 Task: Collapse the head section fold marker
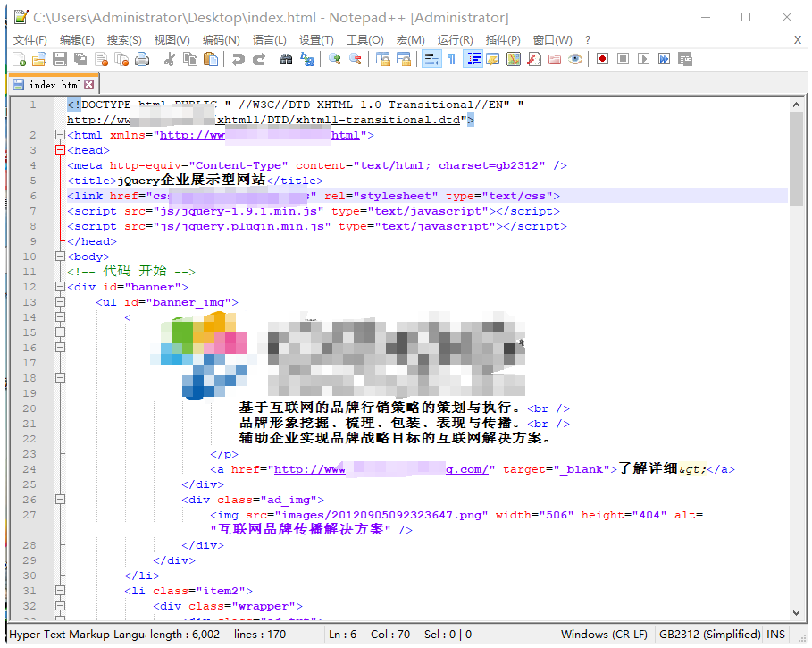(60, 149)
